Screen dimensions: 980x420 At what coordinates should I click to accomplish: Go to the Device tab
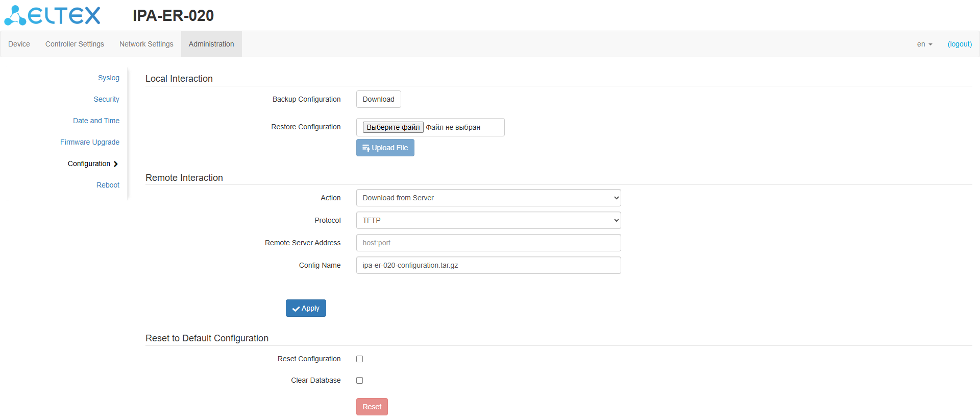19,44
